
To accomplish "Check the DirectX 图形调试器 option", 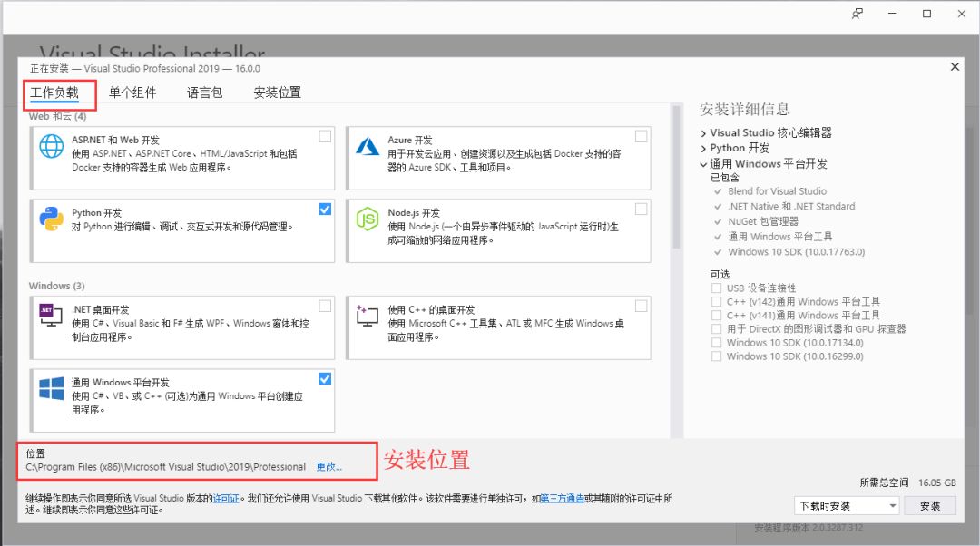I will (x=716, y=328).
